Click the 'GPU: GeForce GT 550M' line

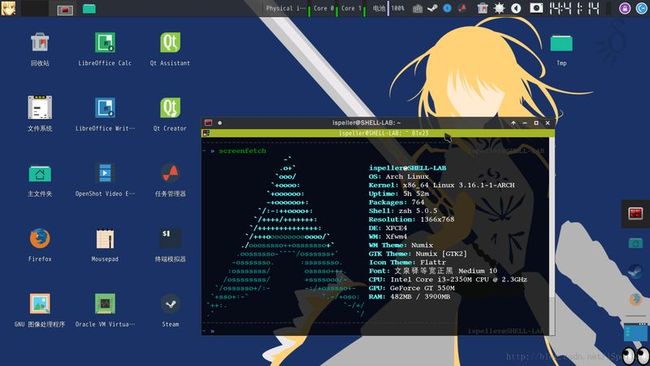click(411, 288)
